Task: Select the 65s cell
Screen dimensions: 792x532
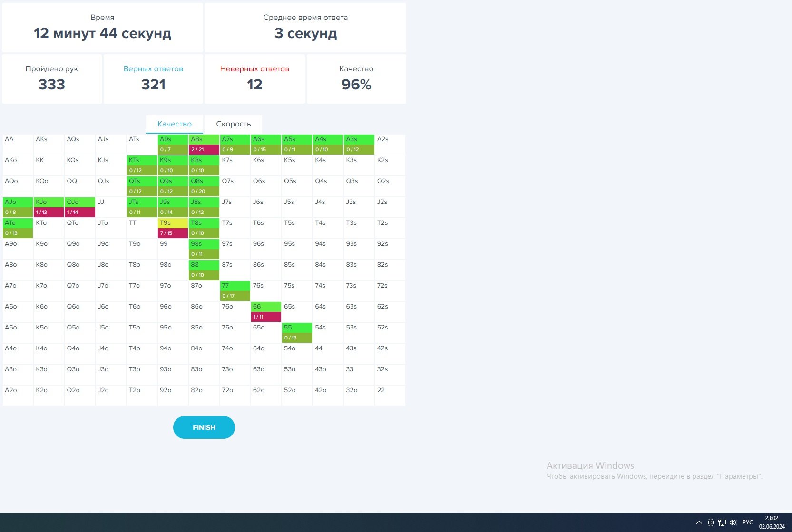Action: tap(297, 312)
